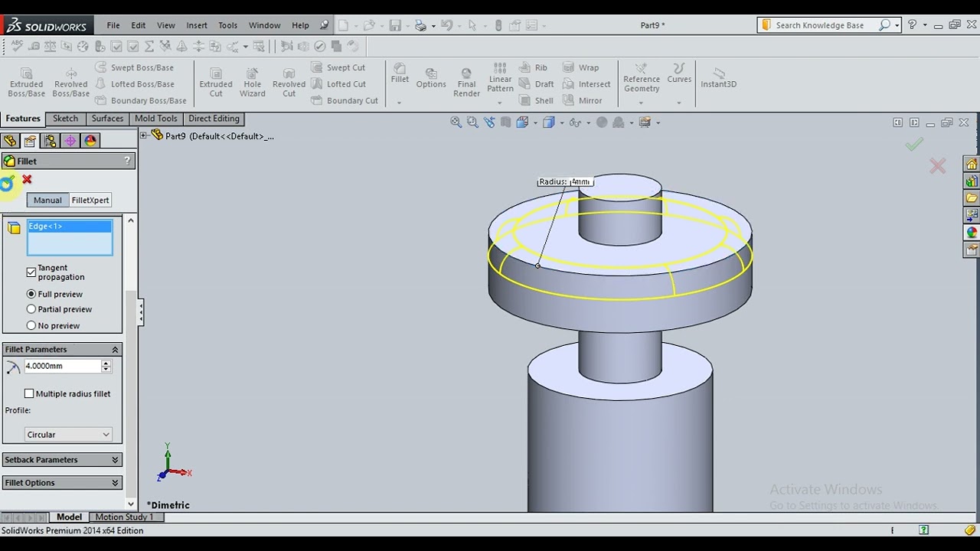Select the Rib feature
This screenshot has width=980, height=551.
(x=533, y=67)
